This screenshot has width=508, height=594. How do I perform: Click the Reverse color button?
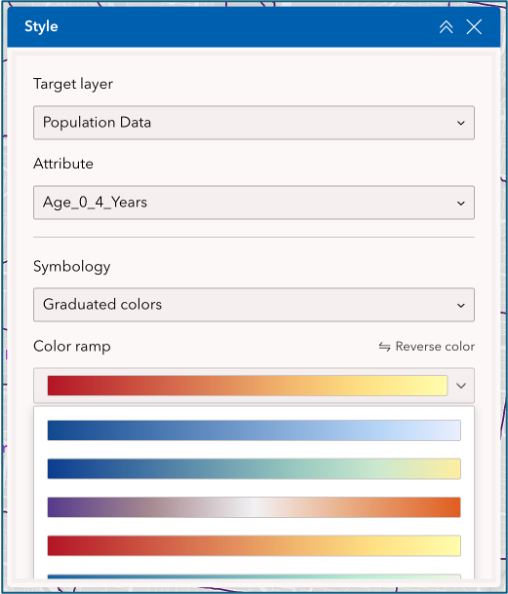point(427,347)
